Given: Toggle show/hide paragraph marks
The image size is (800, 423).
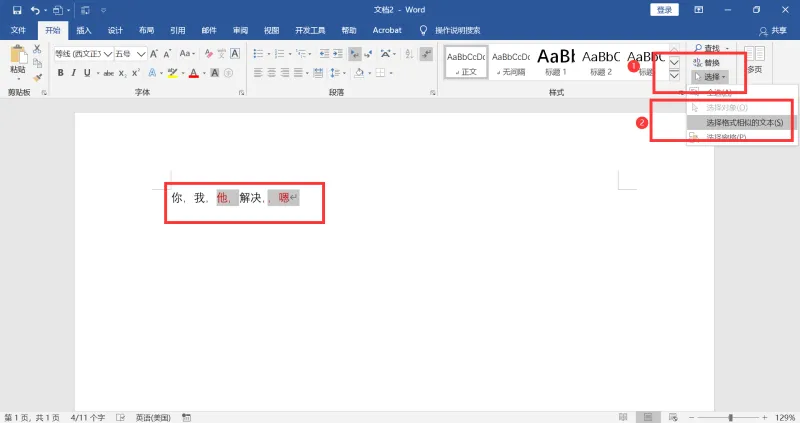Looking at the screenshot, I should 426,54.
